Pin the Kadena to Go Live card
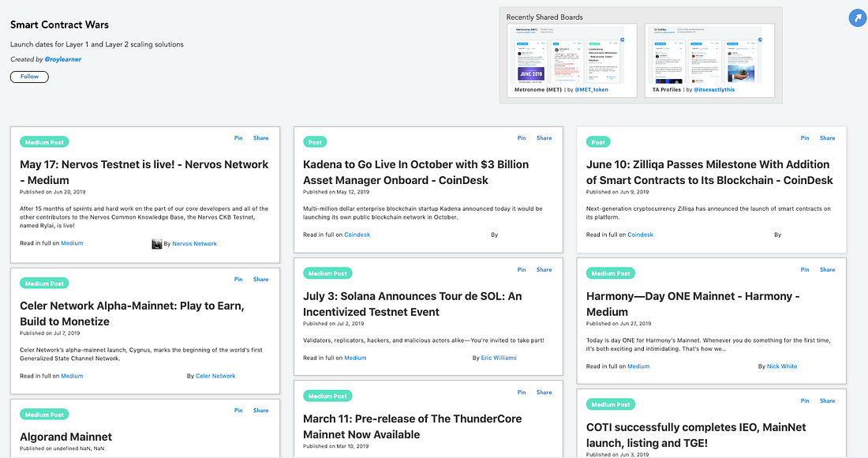This screenshot has height=458, width=868. pos(522,138)
